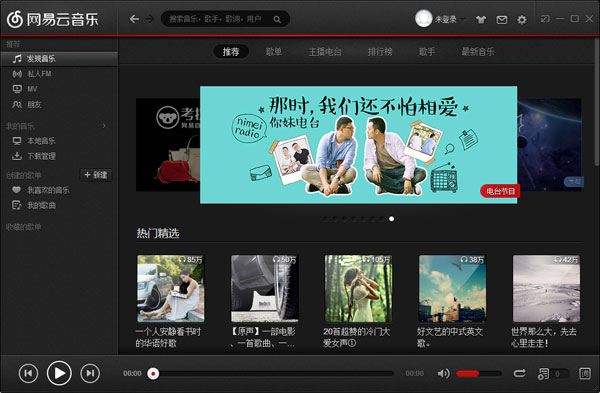
Task: Click the 新建 playlist button
Action: point(96,175)
